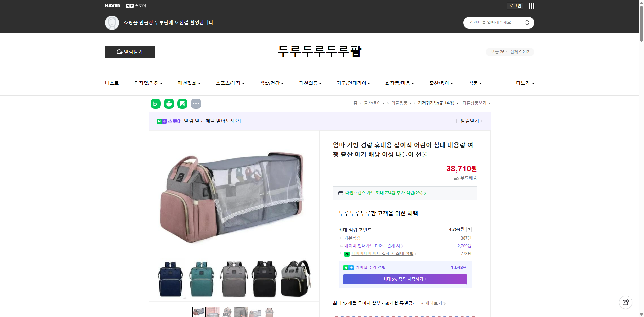Open the Naver apps grid at top right
This screenshot has width=644, height=317.
[531, 6]
